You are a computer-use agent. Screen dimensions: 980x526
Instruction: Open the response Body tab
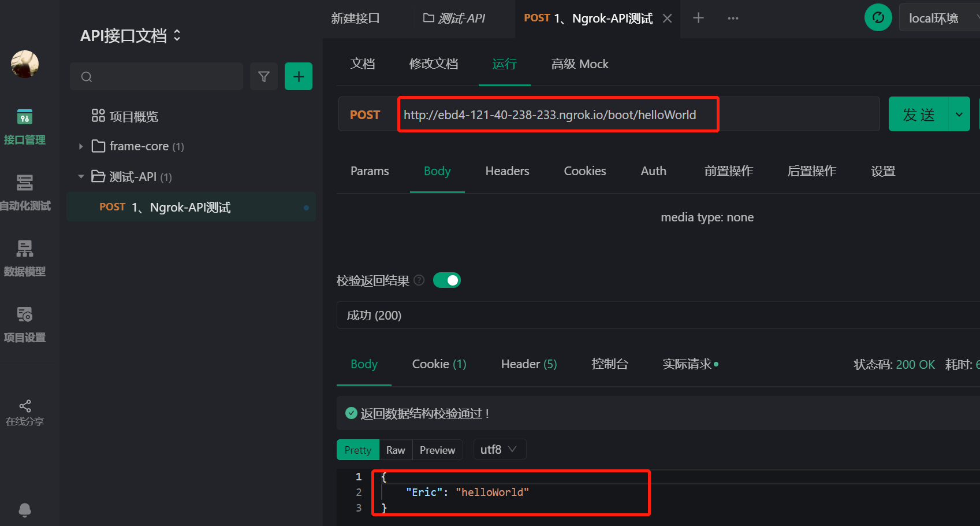[364, 364]
